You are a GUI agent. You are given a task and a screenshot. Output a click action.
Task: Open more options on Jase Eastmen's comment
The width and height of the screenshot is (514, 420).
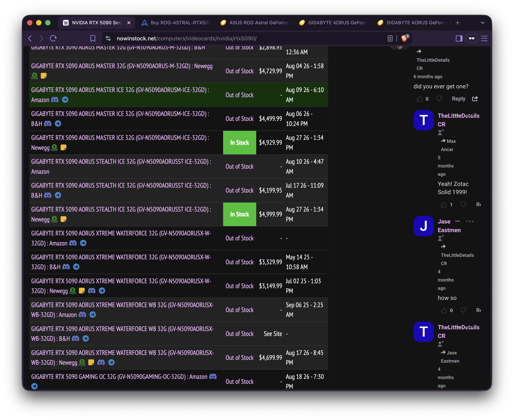(x=470, y=221)
